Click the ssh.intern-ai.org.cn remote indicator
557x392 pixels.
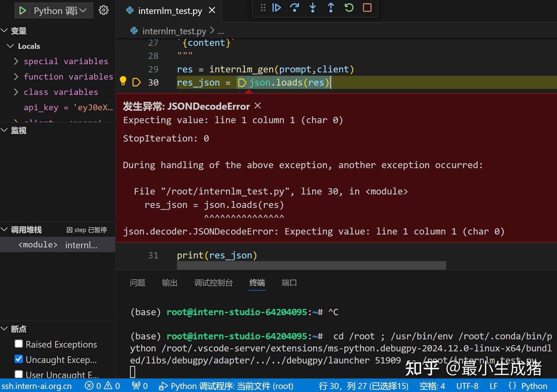(37, 385)
